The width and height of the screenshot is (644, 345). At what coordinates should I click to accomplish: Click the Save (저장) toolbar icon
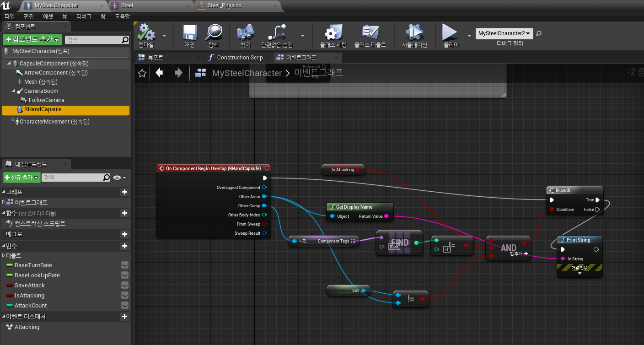coord(189,32)
